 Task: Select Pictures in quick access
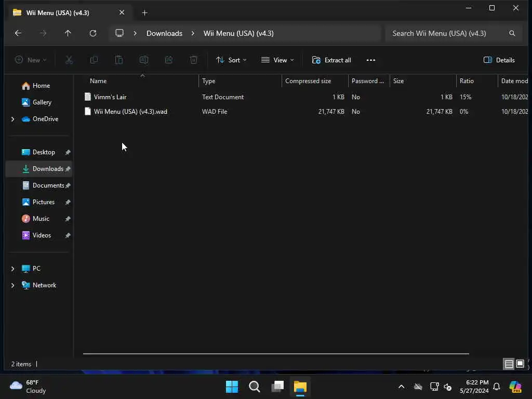38,202
